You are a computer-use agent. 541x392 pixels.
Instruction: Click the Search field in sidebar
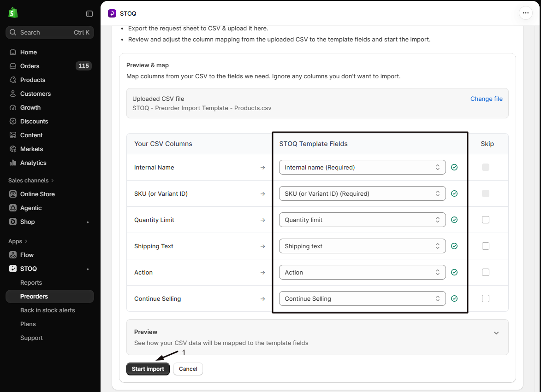click(x=50, y=32)
